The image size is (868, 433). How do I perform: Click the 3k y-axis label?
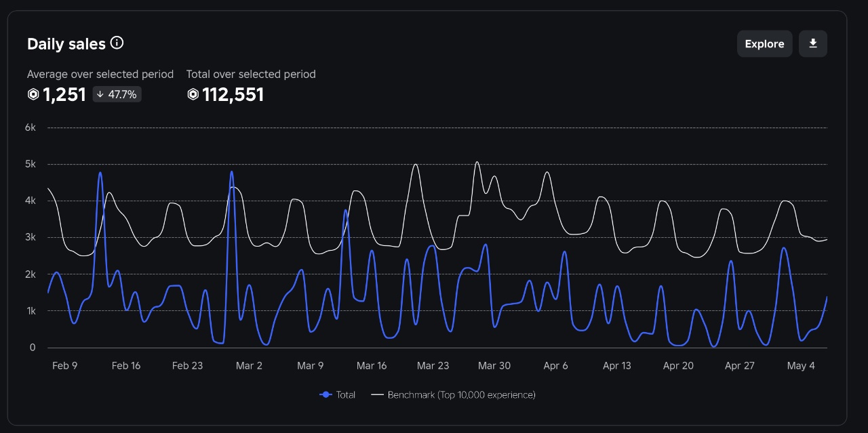click(x=31, y=237)
